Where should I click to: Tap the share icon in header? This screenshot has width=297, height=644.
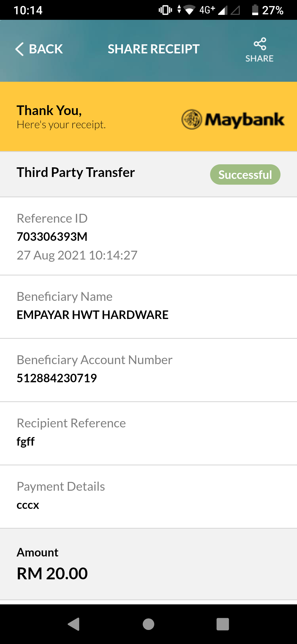coord(260,44)
